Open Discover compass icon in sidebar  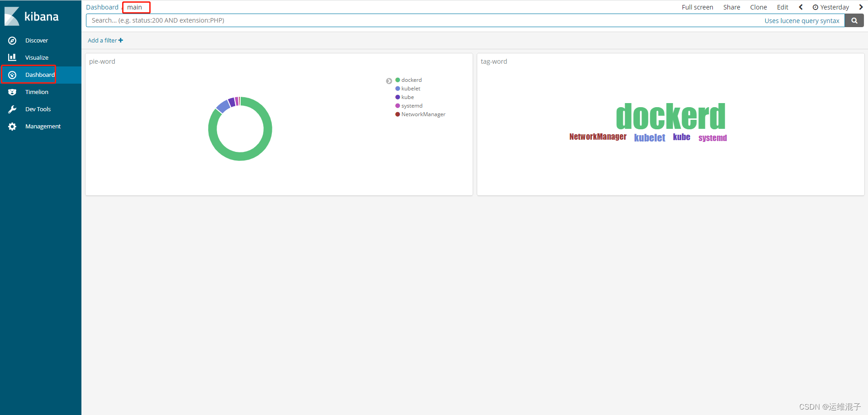(x=12, y=41)
